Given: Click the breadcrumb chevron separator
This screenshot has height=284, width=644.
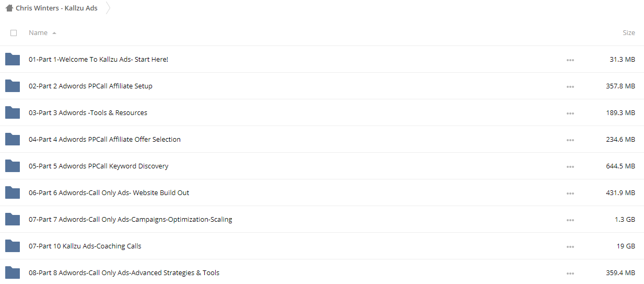Looking at the screenshot, I should coord(108,8).
